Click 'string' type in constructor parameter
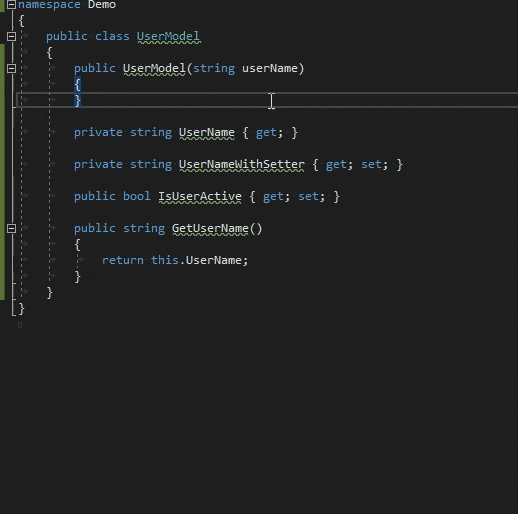Viewport: 518px width, 514px height. [214, 69]
